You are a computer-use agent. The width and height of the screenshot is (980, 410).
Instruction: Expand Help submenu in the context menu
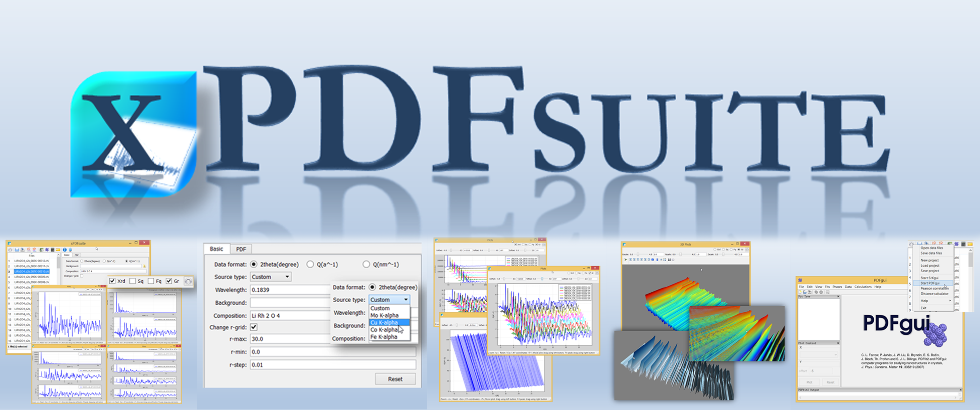933,301
